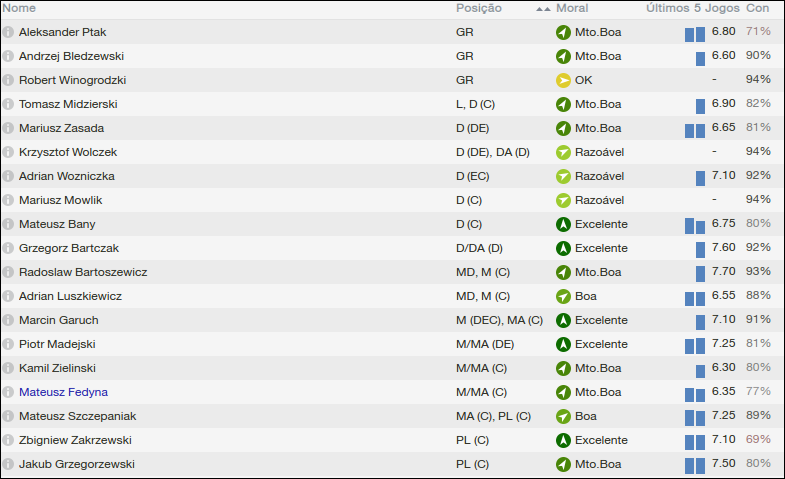Sort table by Posição column header

(x=479, y=8)
